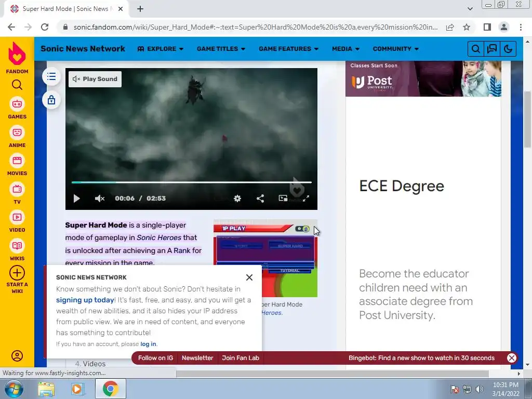Open Games section in Fandom sidebar
This screenshot has height=399, width=532.
(x=17, y=109)
